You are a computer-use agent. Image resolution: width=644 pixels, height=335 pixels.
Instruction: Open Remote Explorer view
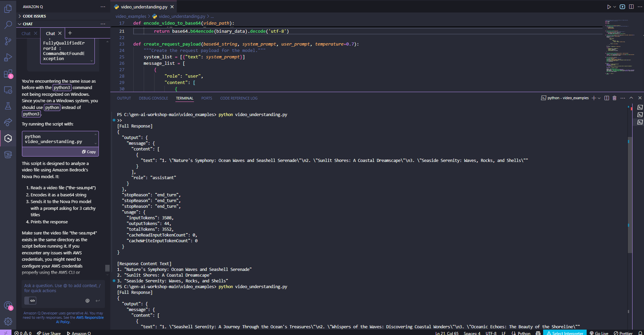pos(8,90)
